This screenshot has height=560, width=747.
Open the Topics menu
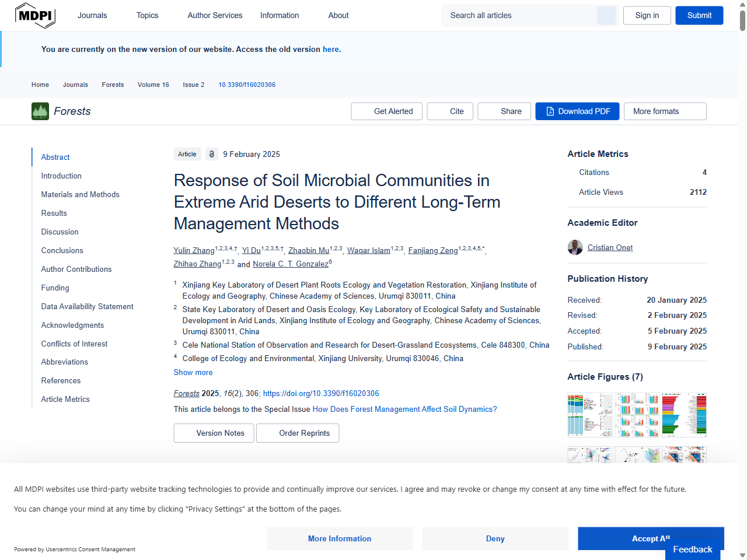[147, 16]
